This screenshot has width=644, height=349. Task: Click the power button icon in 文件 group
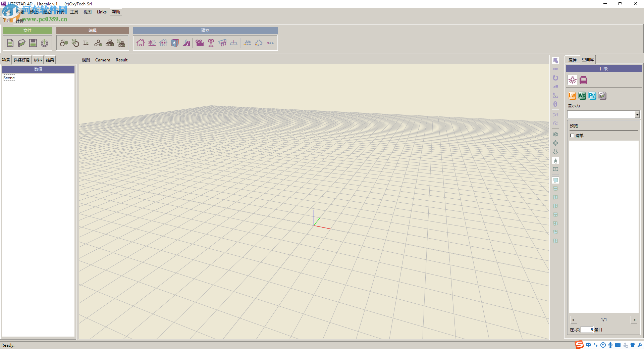(x=44, y=43)
